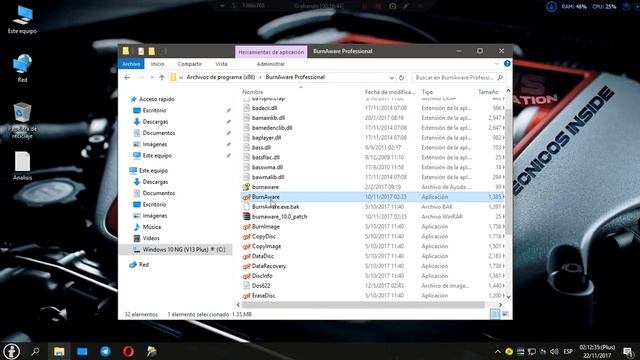Viewport: 640px width, 360px height.
Task: Select the DataRecovery application icon
Action: point(246,266)
